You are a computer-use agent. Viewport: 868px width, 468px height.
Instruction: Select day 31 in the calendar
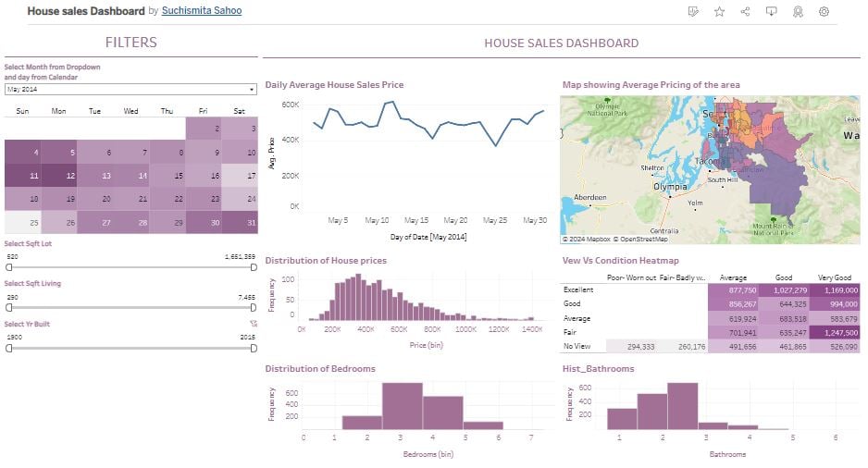(x=240, y=222)
